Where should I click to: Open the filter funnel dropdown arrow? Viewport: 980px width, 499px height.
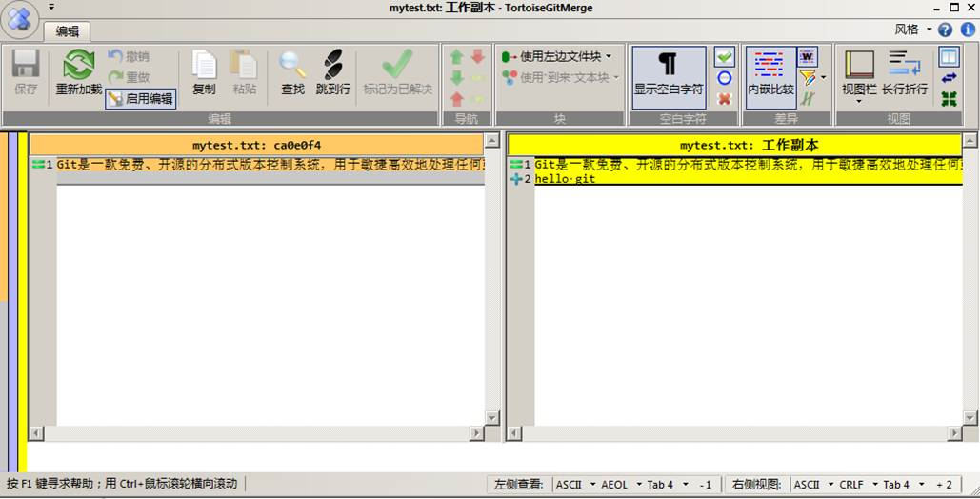(x=823, y=77)
